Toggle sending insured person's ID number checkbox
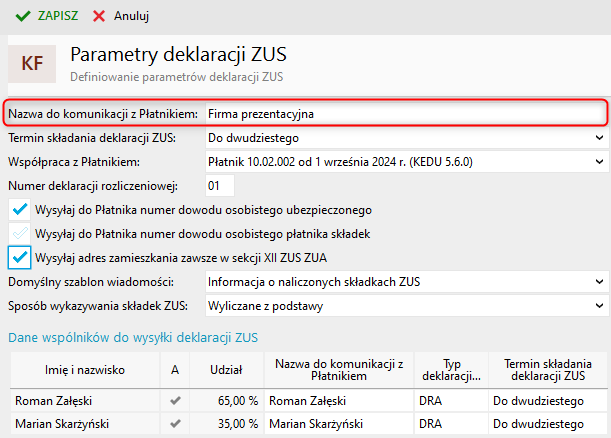Image resolution: width=611 pixels, height=438 pixels. [x=20, y=210]
